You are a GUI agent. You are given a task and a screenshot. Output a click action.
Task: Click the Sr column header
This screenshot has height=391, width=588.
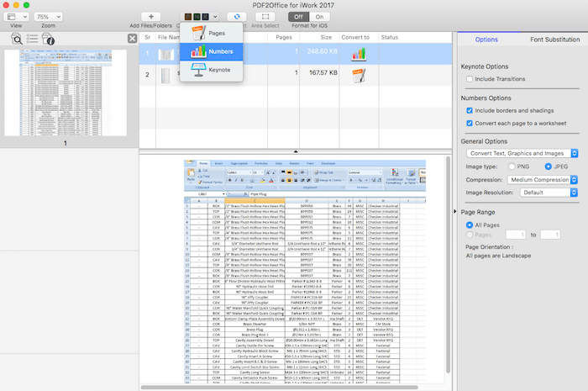click(x=147, y=37)
